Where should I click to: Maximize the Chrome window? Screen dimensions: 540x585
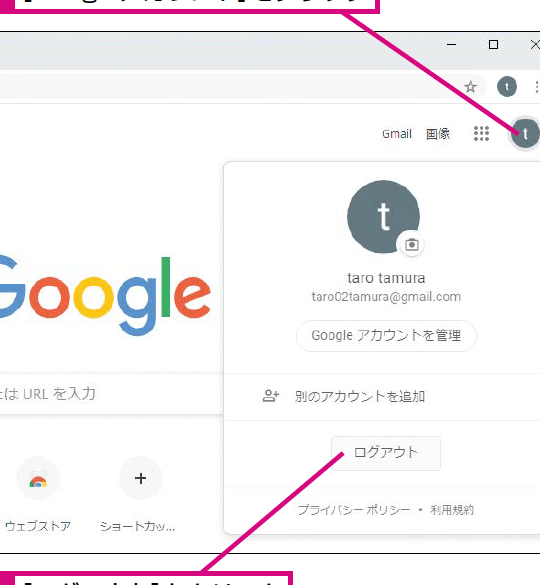tap(493, 44)
